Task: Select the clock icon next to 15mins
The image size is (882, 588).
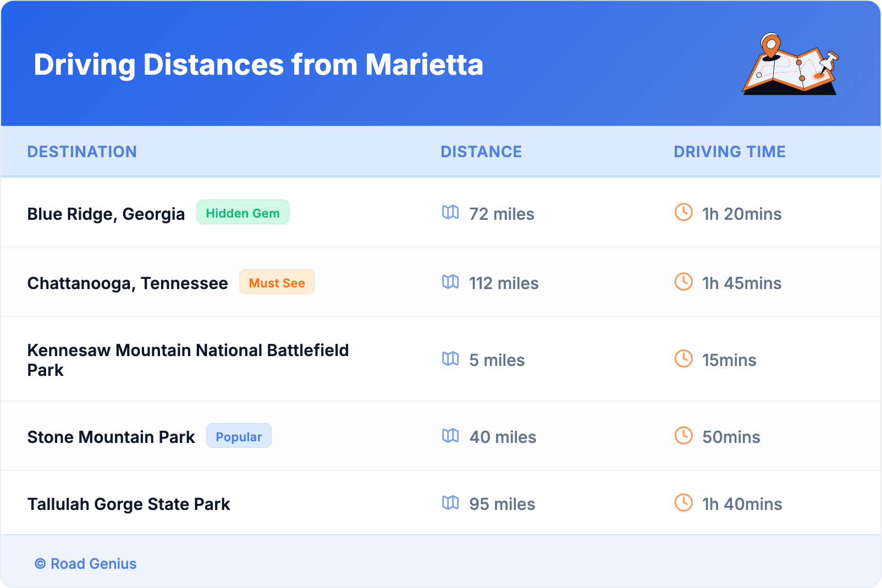Action: 683,359
